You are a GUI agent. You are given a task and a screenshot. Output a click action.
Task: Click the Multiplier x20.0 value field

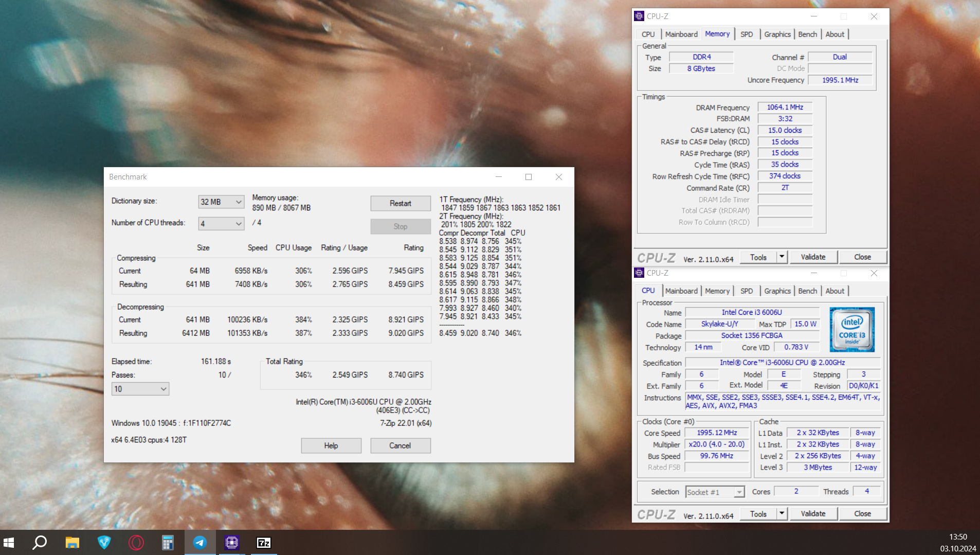pos(717,444)
